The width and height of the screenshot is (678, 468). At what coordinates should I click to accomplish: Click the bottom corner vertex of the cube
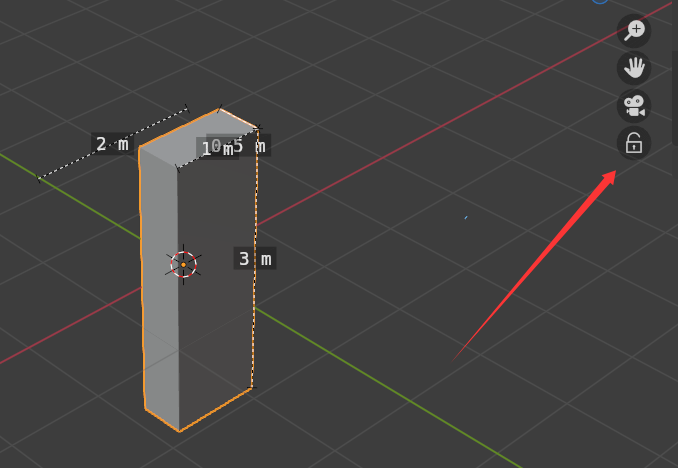click(179, 431)
